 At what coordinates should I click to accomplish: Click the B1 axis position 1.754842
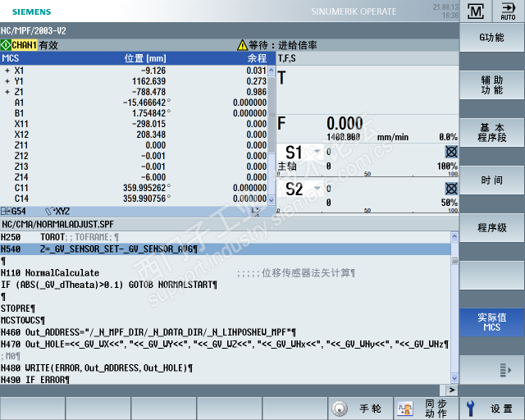(x=151, y=113)
